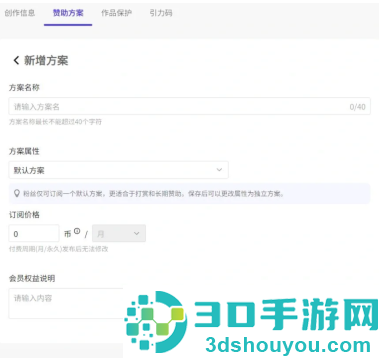
Task: Open the 引力码 tab
Action: click(161, 13)
